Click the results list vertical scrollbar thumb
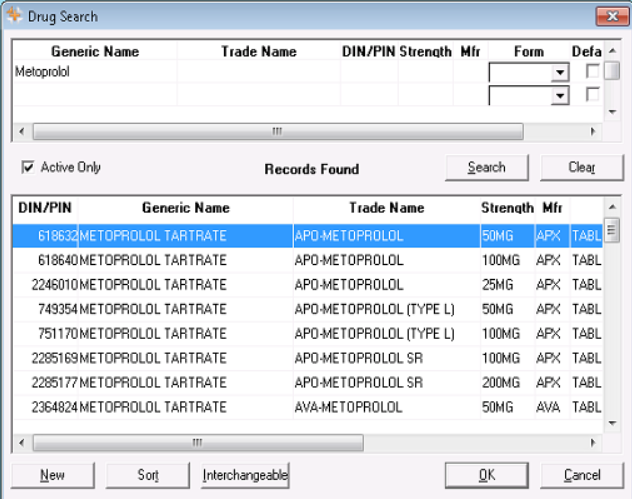 coord(612,230)
